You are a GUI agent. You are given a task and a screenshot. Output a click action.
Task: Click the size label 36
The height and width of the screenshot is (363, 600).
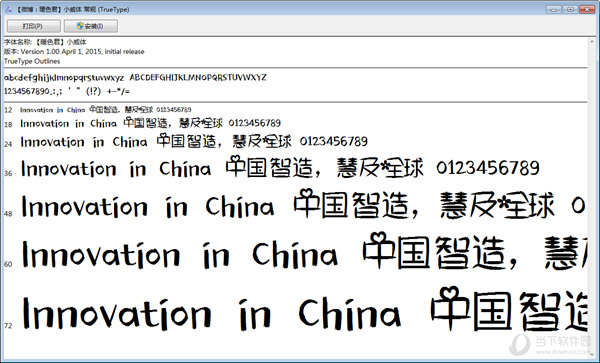coord(8,173)
